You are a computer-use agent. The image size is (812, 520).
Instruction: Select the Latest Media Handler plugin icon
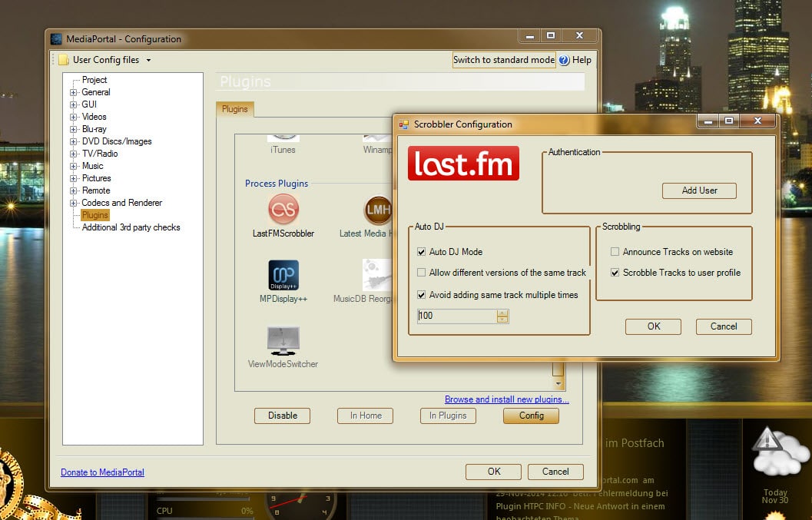tap(378, 210)
